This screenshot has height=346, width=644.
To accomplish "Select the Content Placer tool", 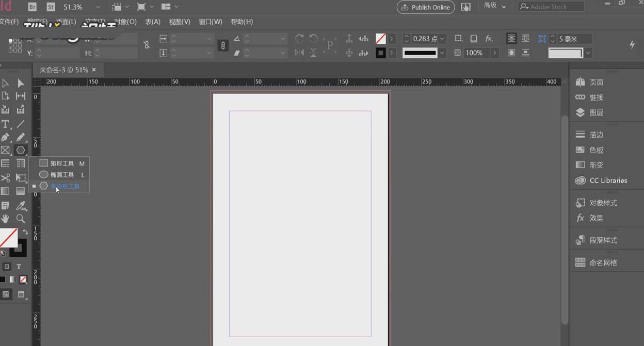I will pyautogui.click(x=21, y=109).
